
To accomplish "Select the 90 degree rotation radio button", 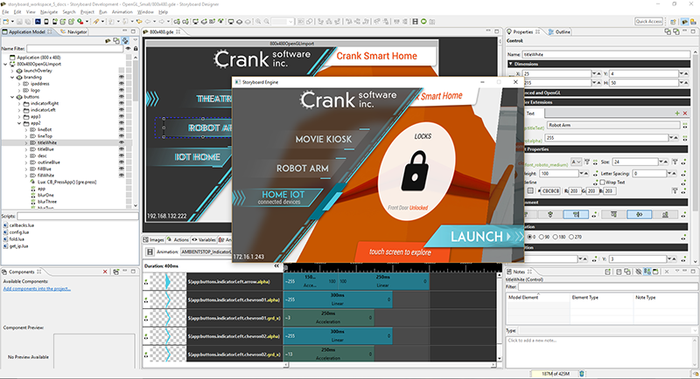I will (x=542, y=237).
